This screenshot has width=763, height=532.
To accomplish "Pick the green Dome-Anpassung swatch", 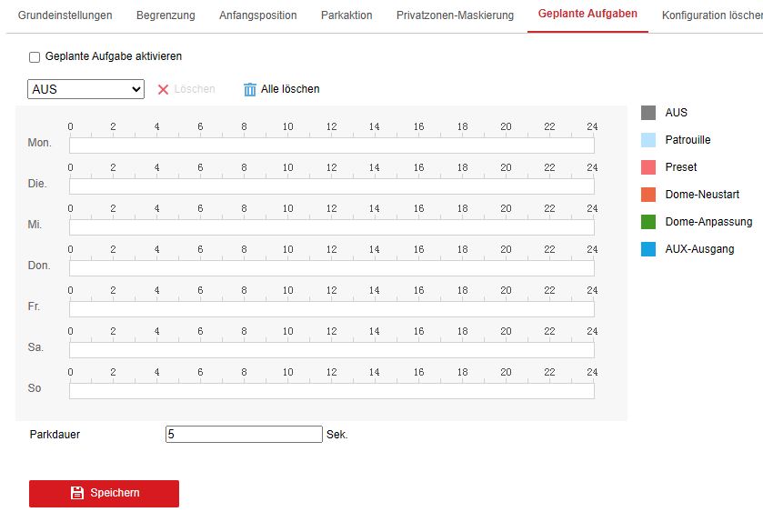I will click(x=648, y=222).
